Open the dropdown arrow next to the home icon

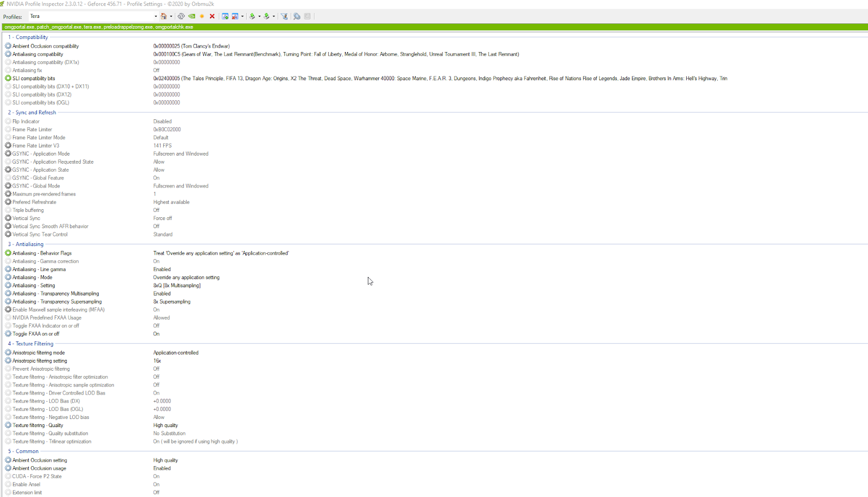(171, 16)
